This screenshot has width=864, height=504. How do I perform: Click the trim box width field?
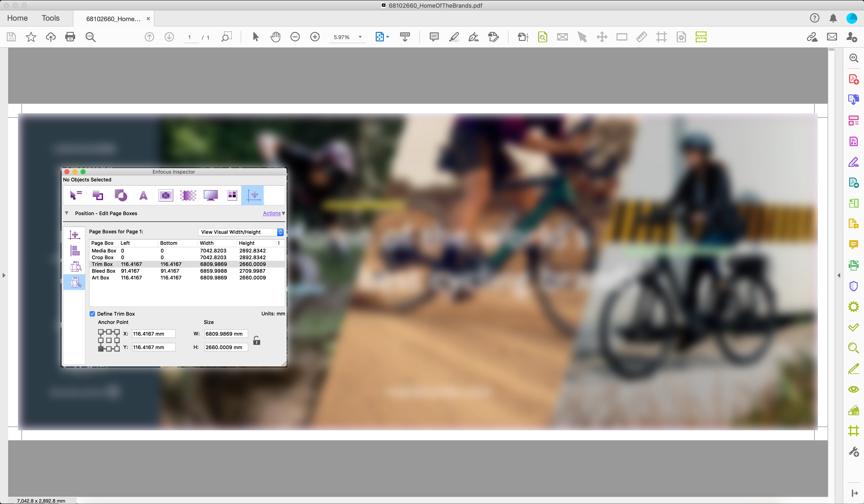click(226, 334)
